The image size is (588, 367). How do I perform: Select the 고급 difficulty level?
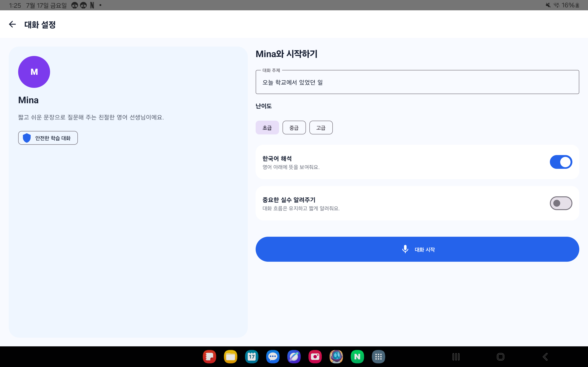coord(321,128)
